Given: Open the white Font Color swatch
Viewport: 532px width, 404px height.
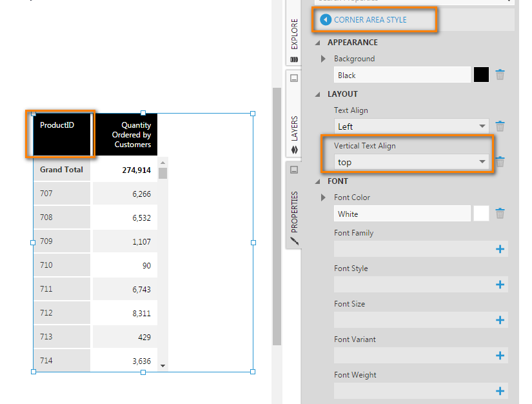Looking at the screenshot, I should point(481,214).
